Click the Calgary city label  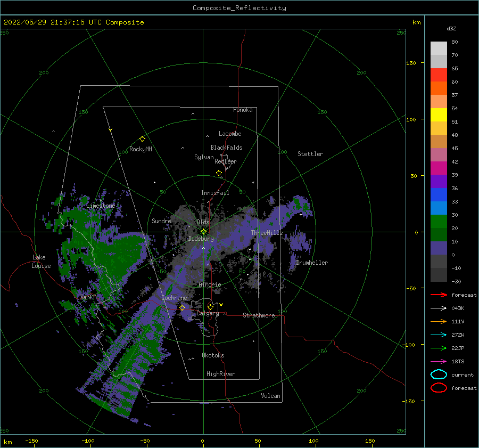[x=208, y=313]
